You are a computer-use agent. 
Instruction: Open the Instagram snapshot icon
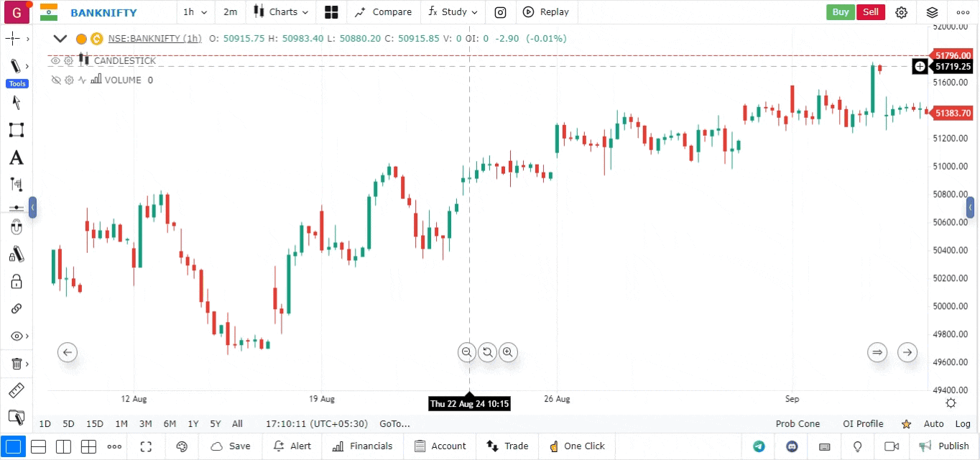coord(501,12)
